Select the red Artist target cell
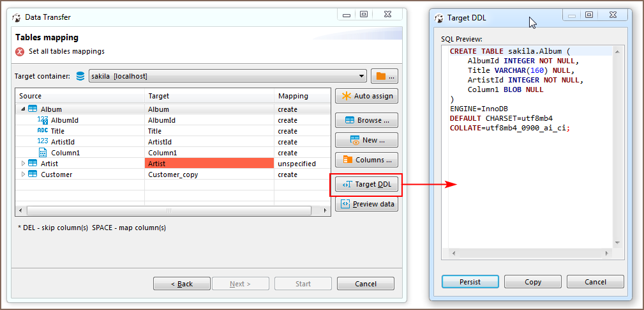Image resolution: width=644 pixels, height=310 pixels. 209,164
